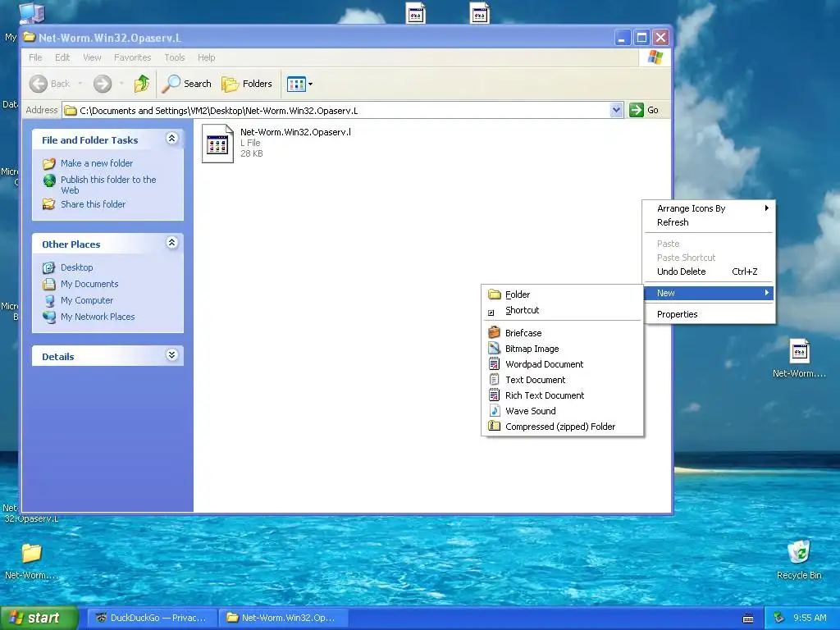Create new Shortcut from submenu
This screenshot has width=840, height=630.
(x=563, y=310)
